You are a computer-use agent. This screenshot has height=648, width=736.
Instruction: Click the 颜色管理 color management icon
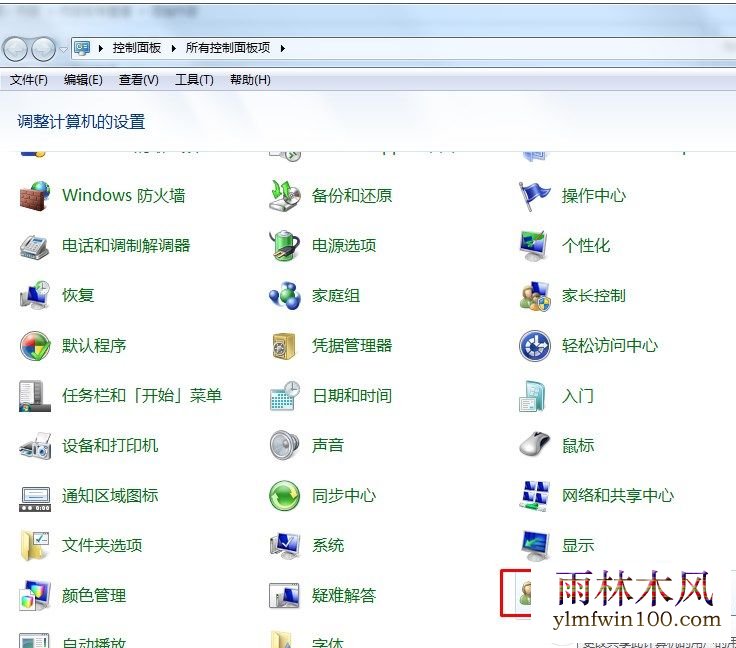[35, 595]
